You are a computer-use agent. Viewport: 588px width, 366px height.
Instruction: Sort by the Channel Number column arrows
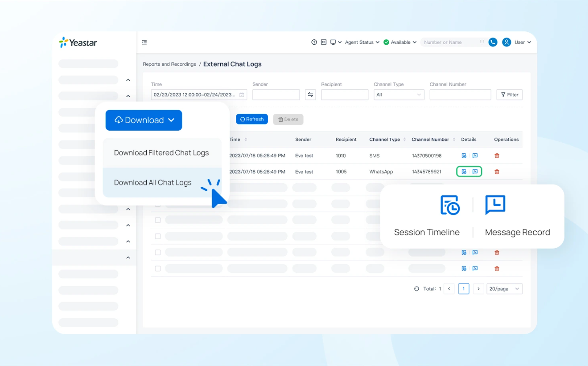point(454,140)
